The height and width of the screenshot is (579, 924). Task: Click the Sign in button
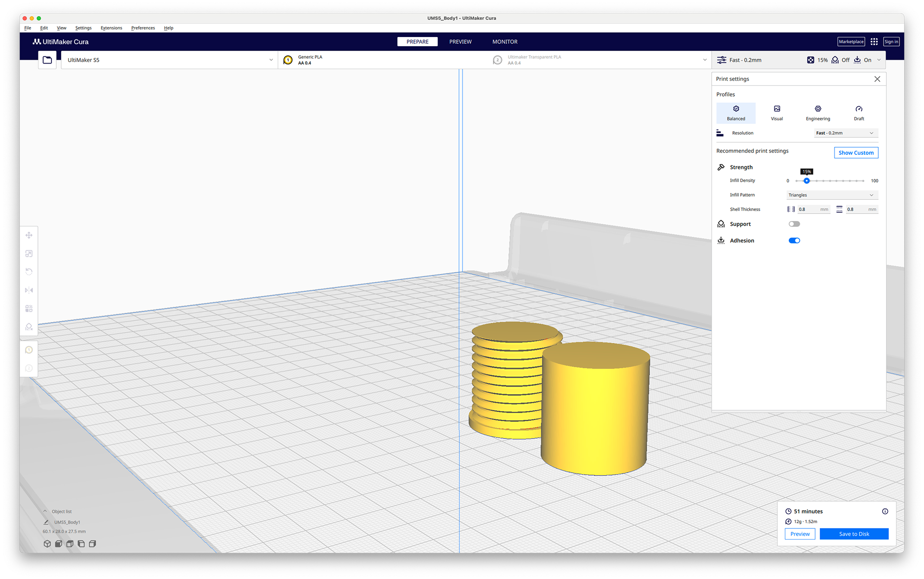click(x=891, y=42)
